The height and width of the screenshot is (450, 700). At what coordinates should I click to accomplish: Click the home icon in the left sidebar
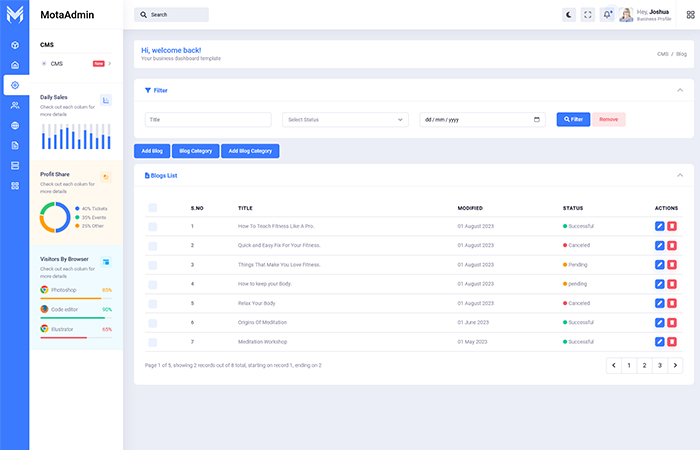click(x=15, y=65)
